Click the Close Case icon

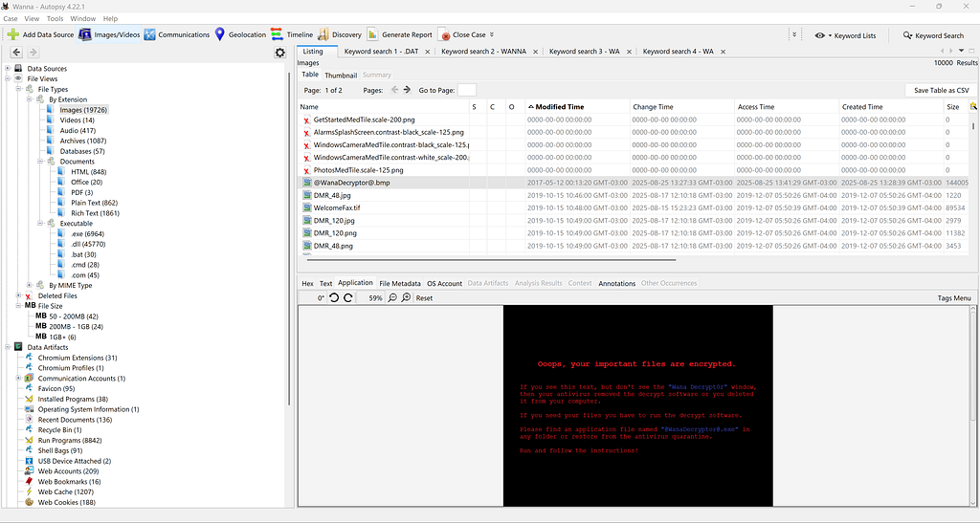pyautogui.click(x=444, y=35)
